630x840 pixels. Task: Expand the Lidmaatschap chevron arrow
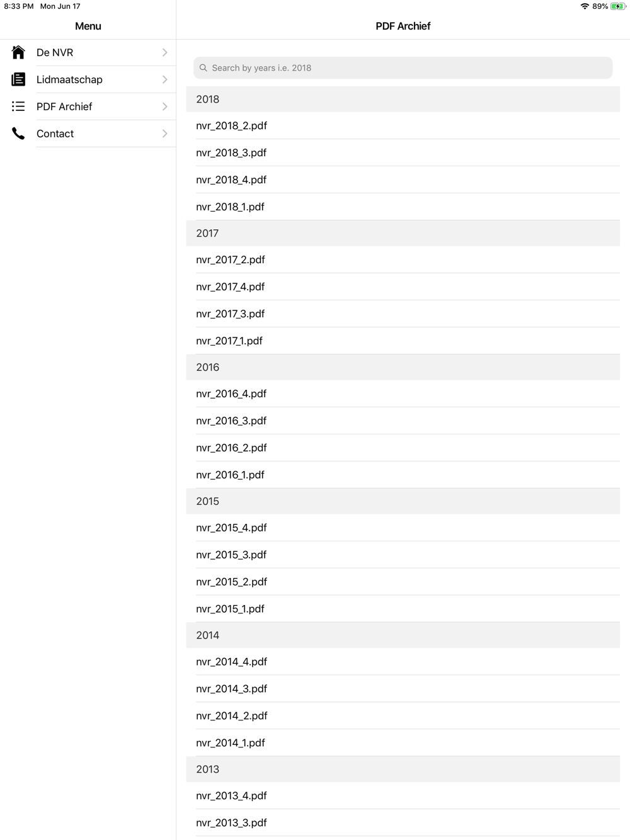pos(164,79)
